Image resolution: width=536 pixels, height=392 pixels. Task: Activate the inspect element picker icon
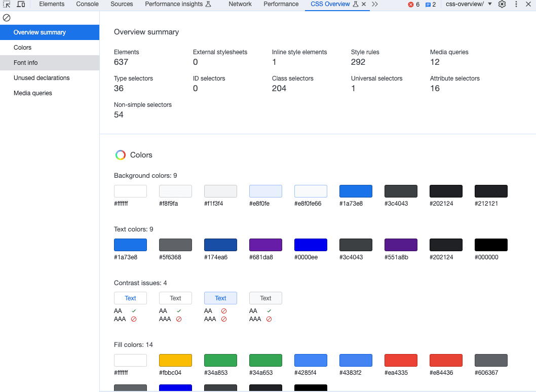(x=7, y=4)
